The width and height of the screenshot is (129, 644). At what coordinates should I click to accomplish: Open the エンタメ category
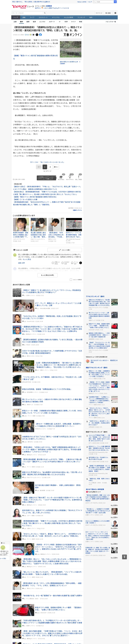[x=42, y=22]
